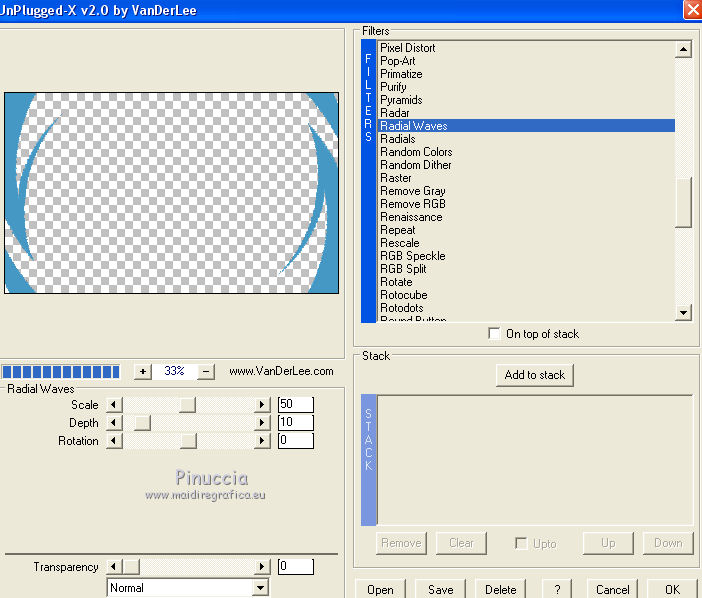The width and height of the screenshot is (702, 598).
Task: Pick the Renaissance filter
Action: click(x=526, y=217)
